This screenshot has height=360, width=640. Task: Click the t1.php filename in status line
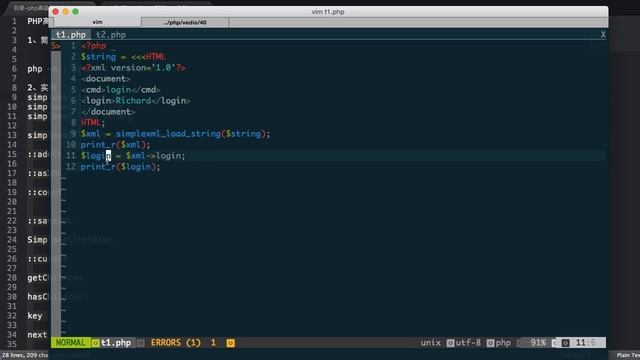pos(116,342)
